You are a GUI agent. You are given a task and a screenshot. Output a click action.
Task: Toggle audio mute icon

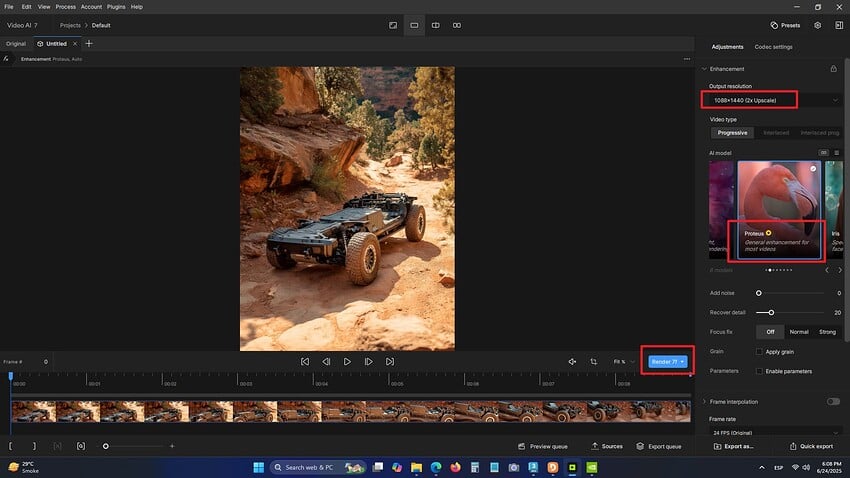pyautogui.click(x=572, y=361)
